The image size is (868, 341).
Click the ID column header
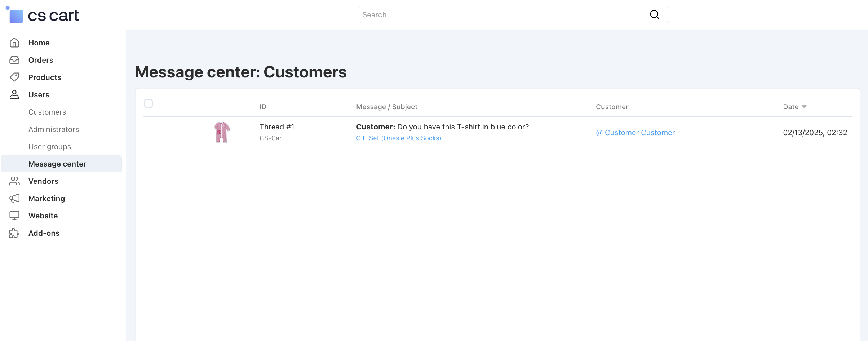point(263,107)
